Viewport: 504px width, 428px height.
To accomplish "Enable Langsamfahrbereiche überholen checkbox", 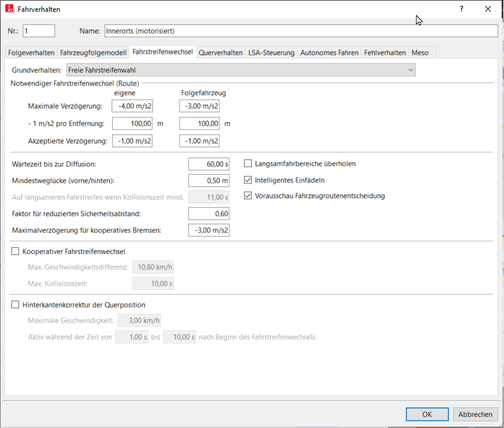I will point(249,164).
